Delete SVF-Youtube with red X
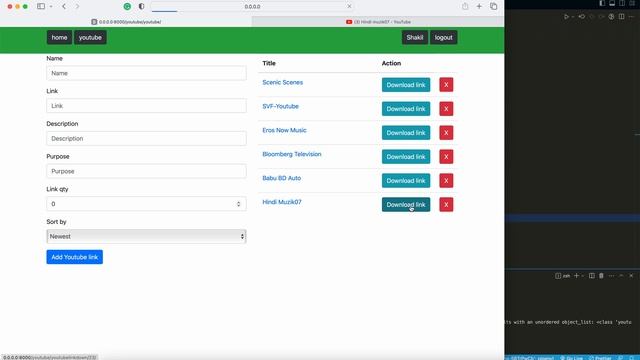The image size is (640, 360). [446, 109]
